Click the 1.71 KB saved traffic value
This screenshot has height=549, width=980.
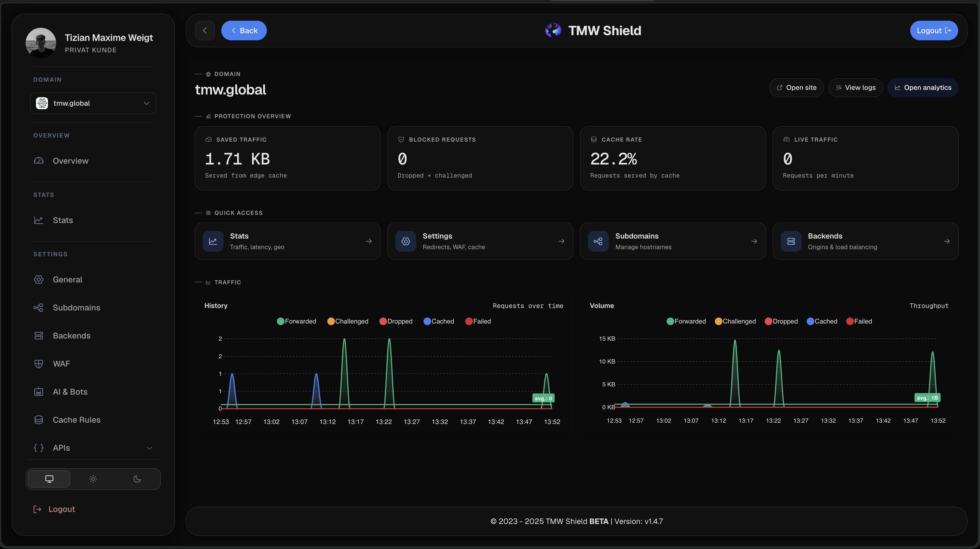237,159
